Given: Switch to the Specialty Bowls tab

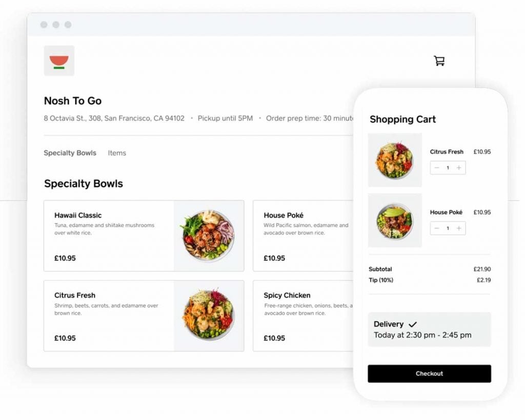Looking at the screenshot, I should tap(70, 153).
